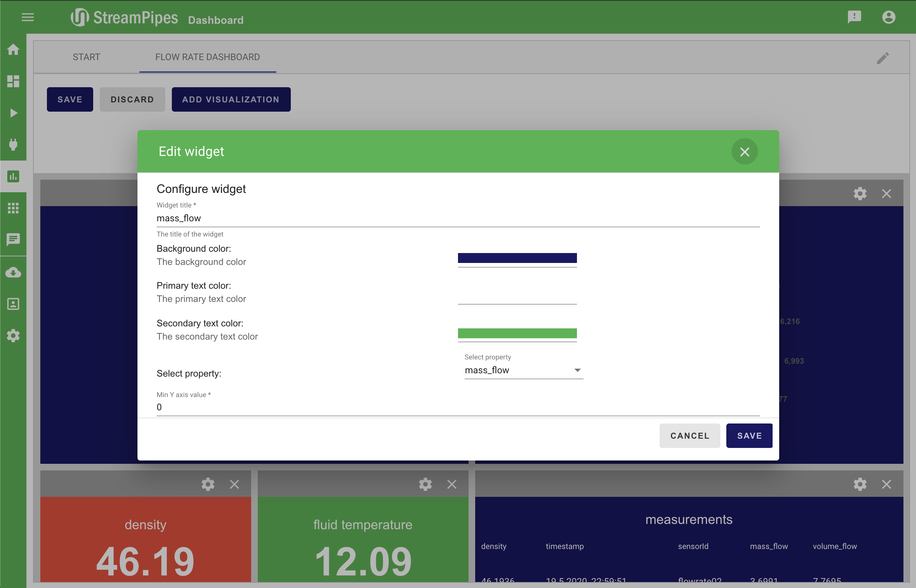Open Connect plug icon in sidebar

tap(13, 145)
